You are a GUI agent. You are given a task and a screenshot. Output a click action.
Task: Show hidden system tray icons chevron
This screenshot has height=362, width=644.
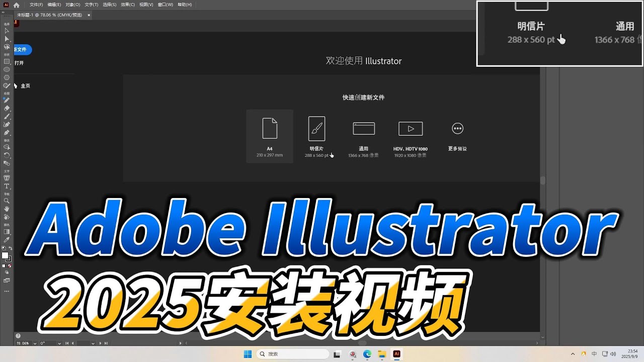tap(573, 354)
